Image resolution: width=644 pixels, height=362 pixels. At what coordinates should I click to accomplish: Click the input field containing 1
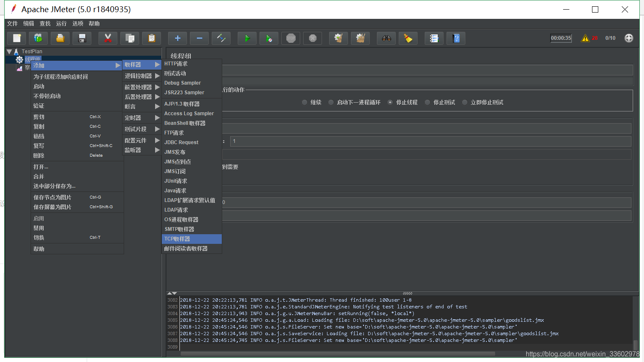(x=431, y=141)
